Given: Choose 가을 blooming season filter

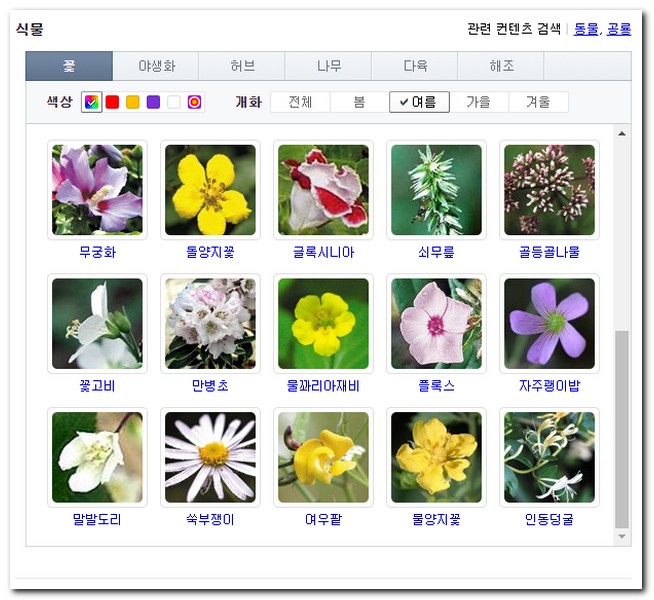Looking at the screenshot, I should click(x=479, y=102).
